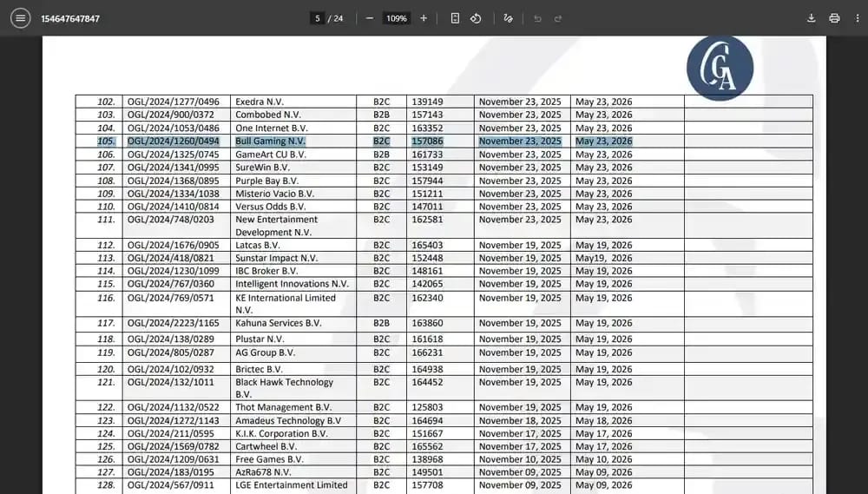The image size is (868, 494).
Task: Click the CGA logo on the page
Action: 720,68
